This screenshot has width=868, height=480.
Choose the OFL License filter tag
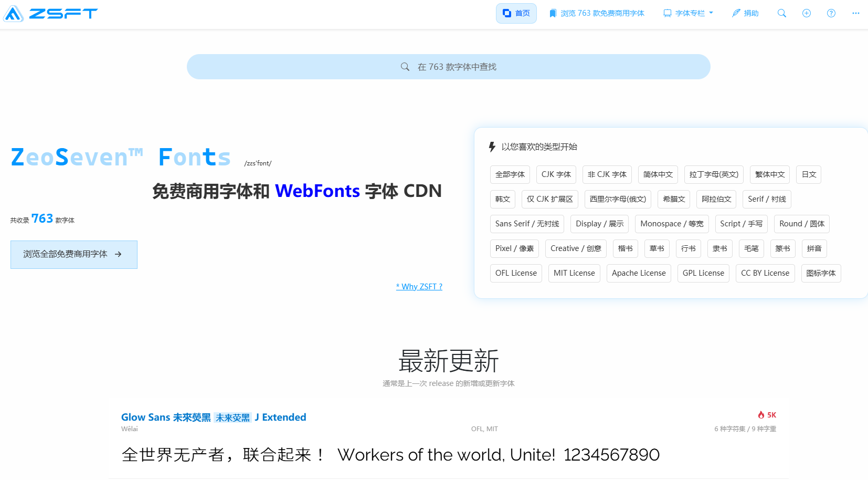pyautogui.click(x=516, y=273)
